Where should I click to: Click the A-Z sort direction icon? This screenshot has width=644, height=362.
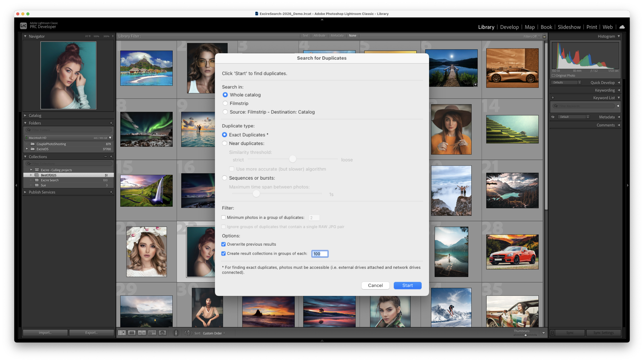point(188,333)
